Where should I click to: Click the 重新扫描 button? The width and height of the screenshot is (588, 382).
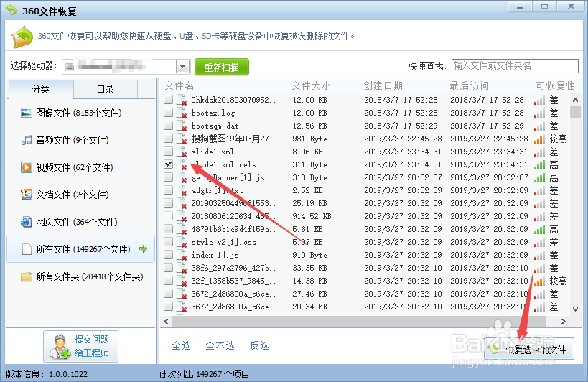coord(222,67)
